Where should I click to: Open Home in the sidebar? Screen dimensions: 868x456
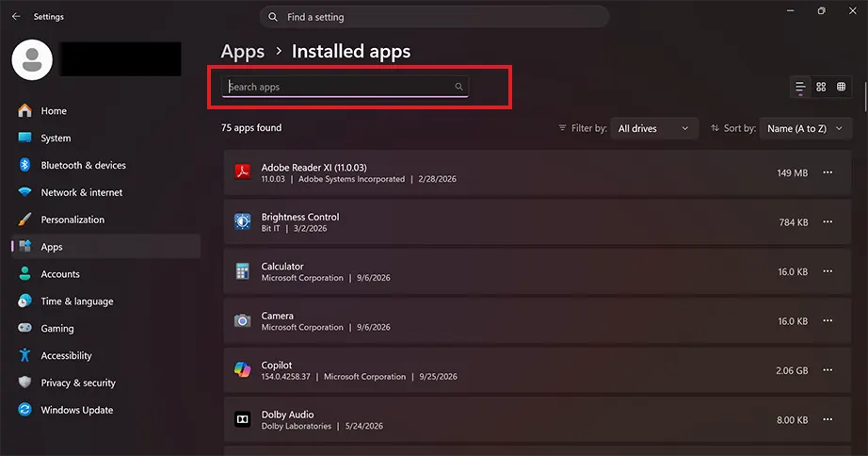[105, 111]
